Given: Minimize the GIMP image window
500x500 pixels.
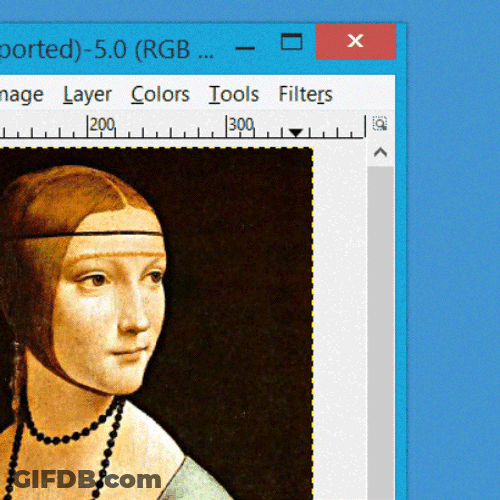Looking at the screenshot, I should tap(245, 48).
